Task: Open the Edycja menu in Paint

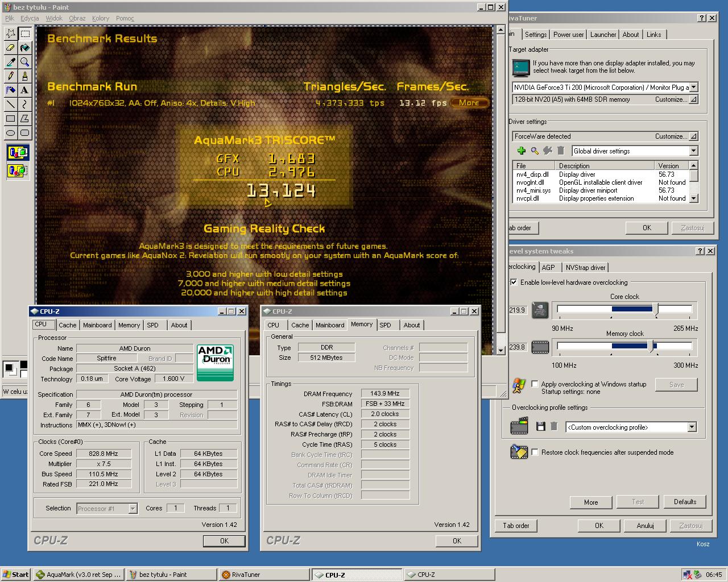Action: click(x=30, y=18)
